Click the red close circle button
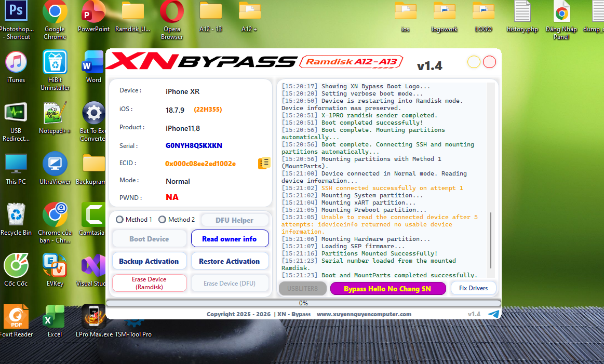 tap(490, 62)
